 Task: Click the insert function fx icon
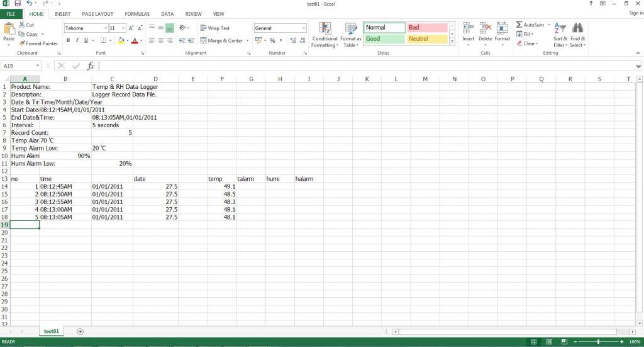point(91,65)
